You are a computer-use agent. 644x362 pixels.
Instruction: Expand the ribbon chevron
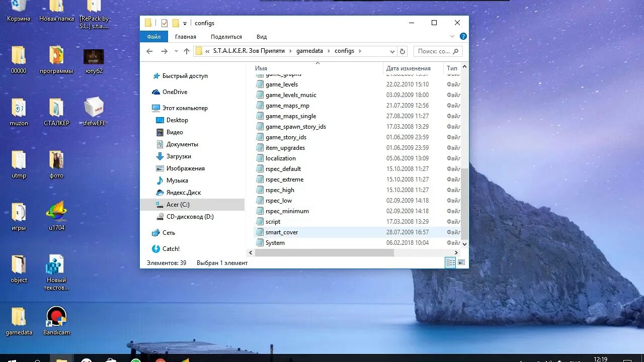click(x=452, y=36)
